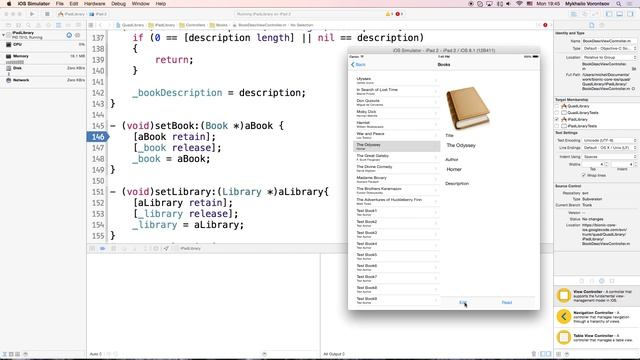This screenshot has width=640, height=360.
Task: Show the find navigator tab
Action: point(28,25)
